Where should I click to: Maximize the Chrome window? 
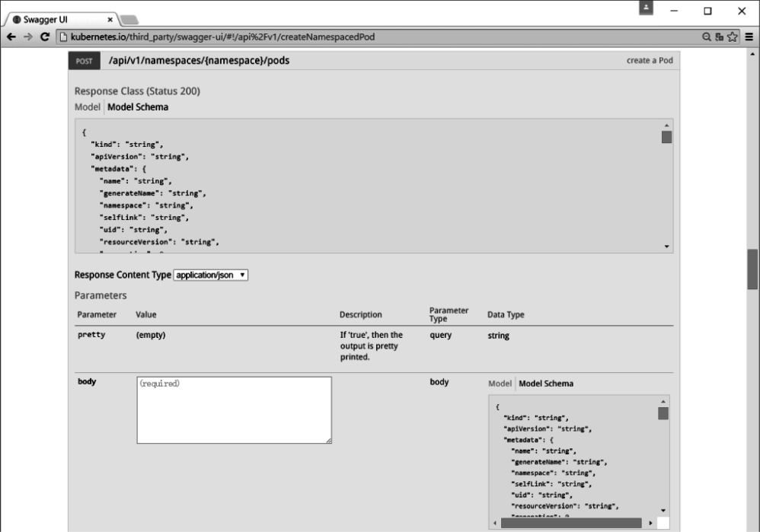click(707, 11)
